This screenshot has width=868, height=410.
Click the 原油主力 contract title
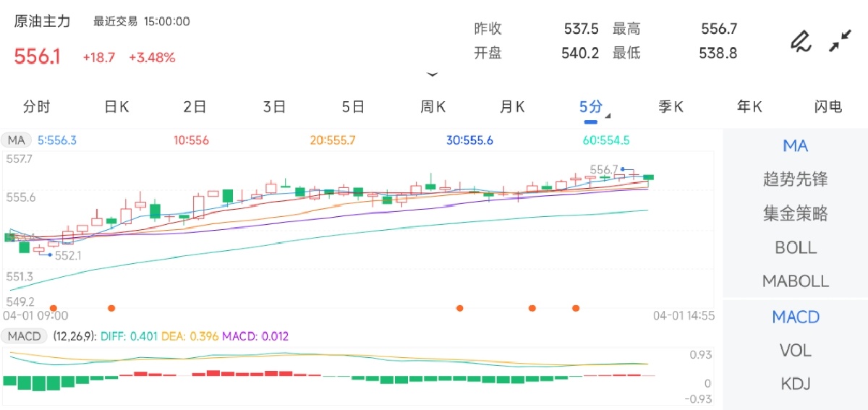[43, 21]
